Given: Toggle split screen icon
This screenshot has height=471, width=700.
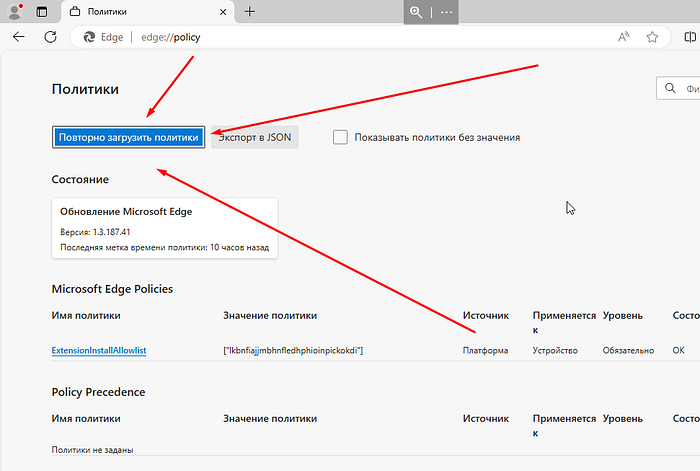Looking at the screenshot, I should [x=690, y=37].
